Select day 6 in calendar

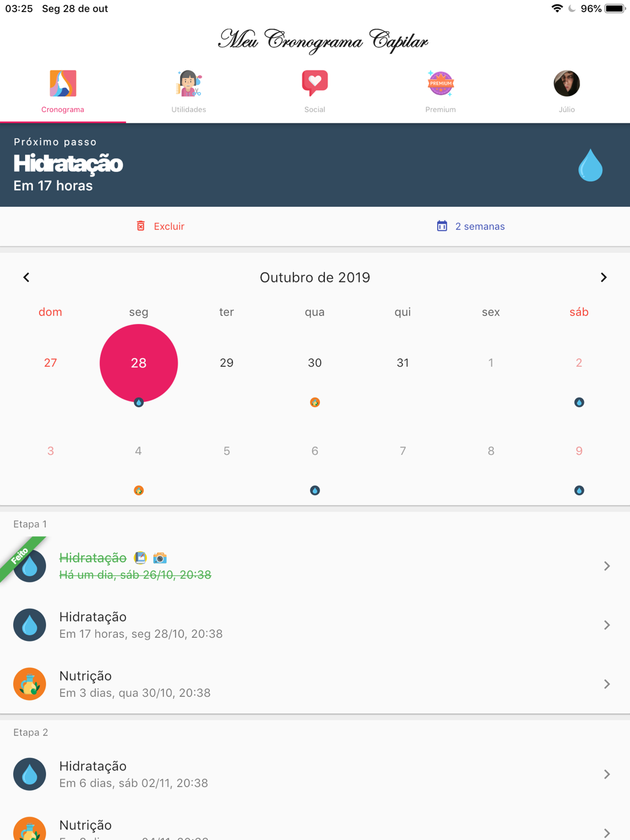point(315,451)
